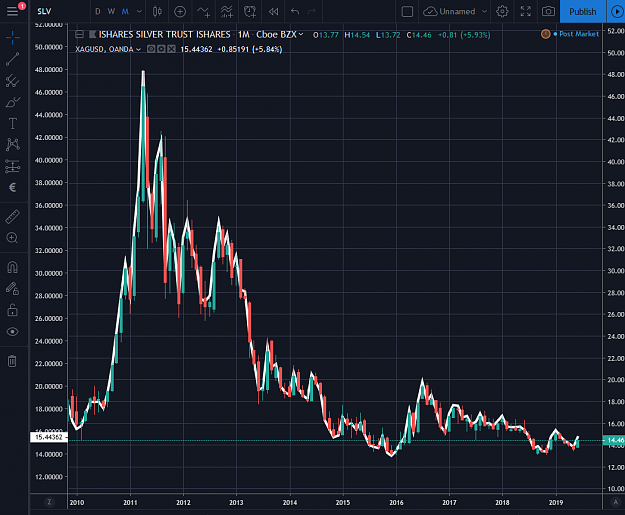The width and height of the screenshot is (625, 515).
Task: Toggle hide all drawing tools eye
Action: [x=12, y=332]
